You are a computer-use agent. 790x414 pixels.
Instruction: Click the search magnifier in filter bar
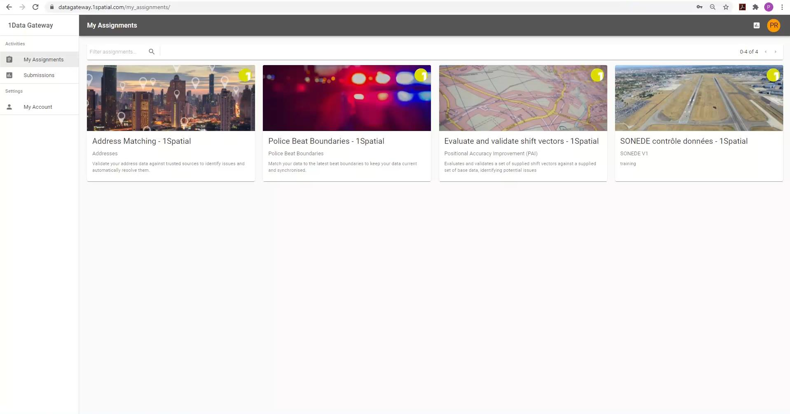[x=152, y=51]
